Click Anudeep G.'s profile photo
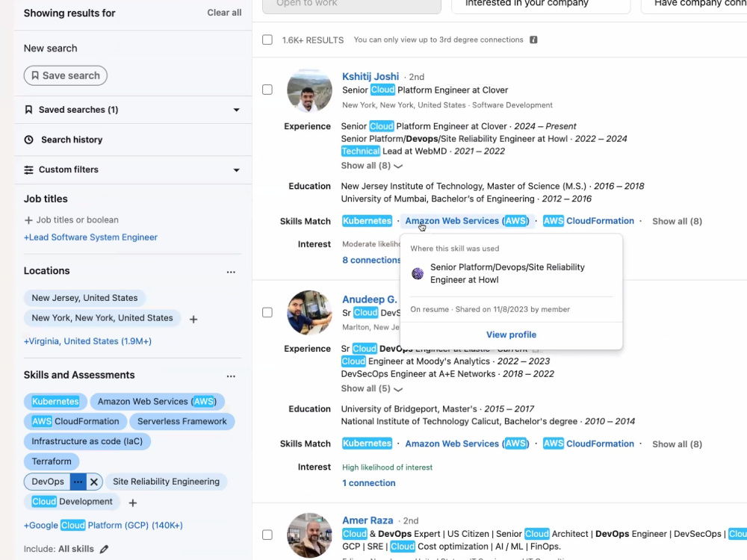 pos(310,313)
